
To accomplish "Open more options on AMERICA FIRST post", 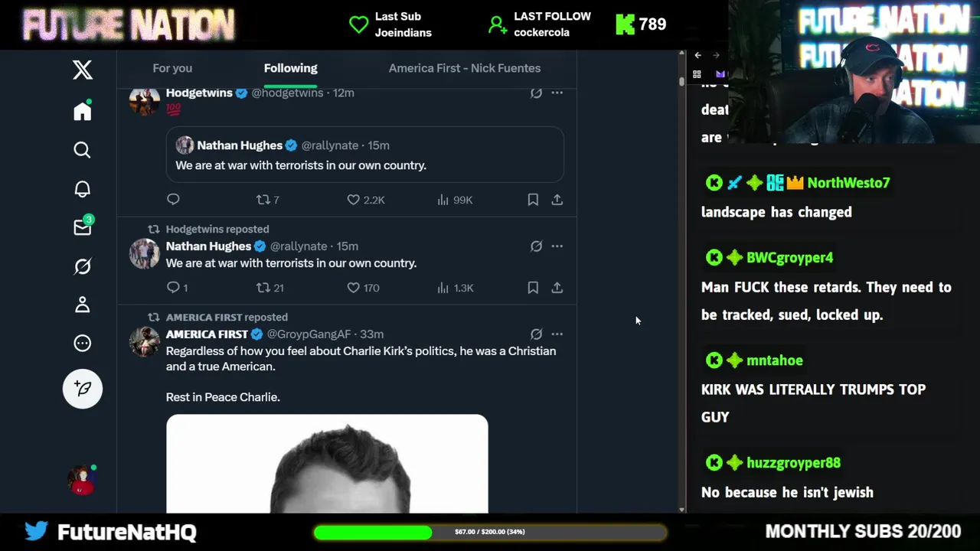I will click(x=557, y=334).
